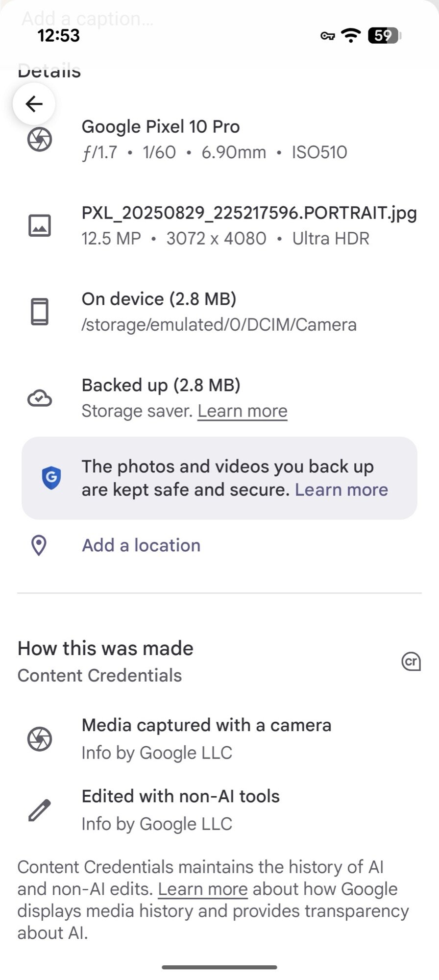This screenshot has width=439, height=980.
Task: Tap the location pin icon
Action: point(39,545)
